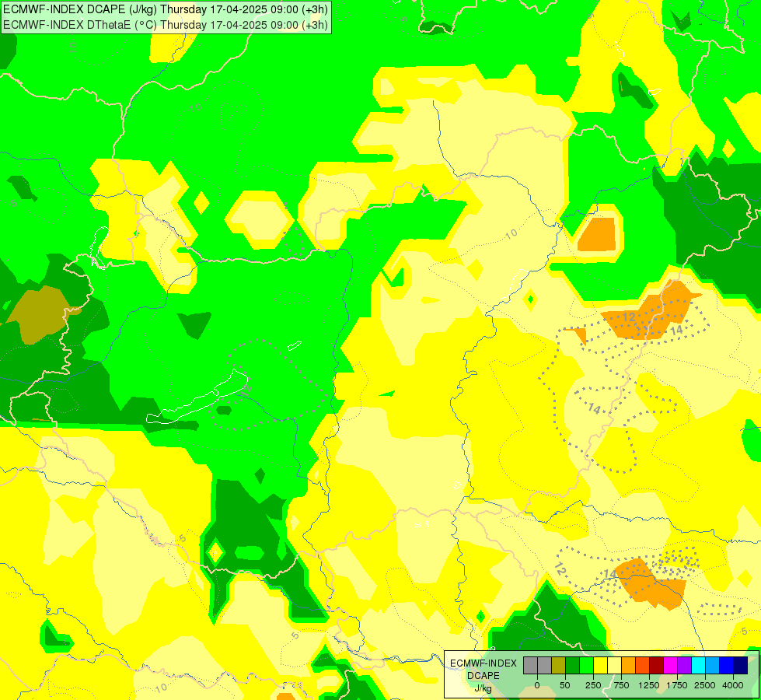
Task: Click the cyan legend swatch
Action: point(698,666)
